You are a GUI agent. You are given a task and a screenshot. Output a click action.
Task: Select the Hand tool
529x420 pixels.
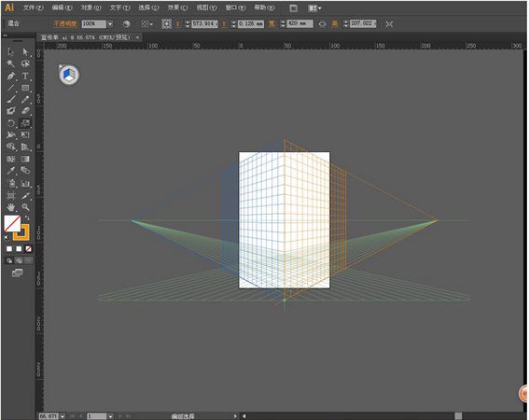(11, 207)
